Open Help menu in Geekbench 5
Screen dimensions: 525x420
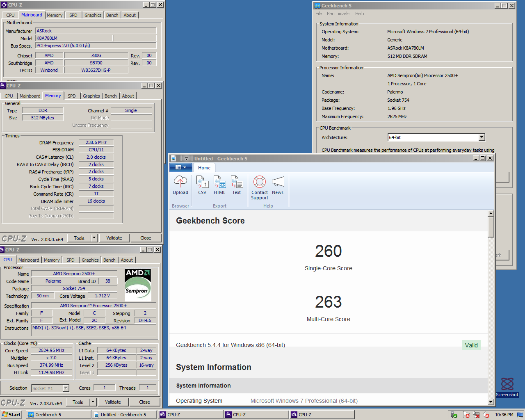click(x=359, y=14)
